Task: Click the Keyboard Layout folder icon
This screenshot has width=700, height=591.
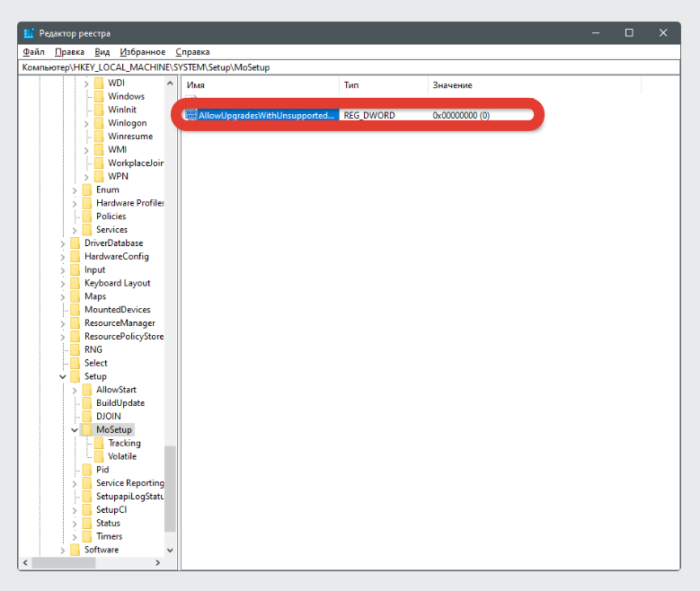Action: [75, 283]
